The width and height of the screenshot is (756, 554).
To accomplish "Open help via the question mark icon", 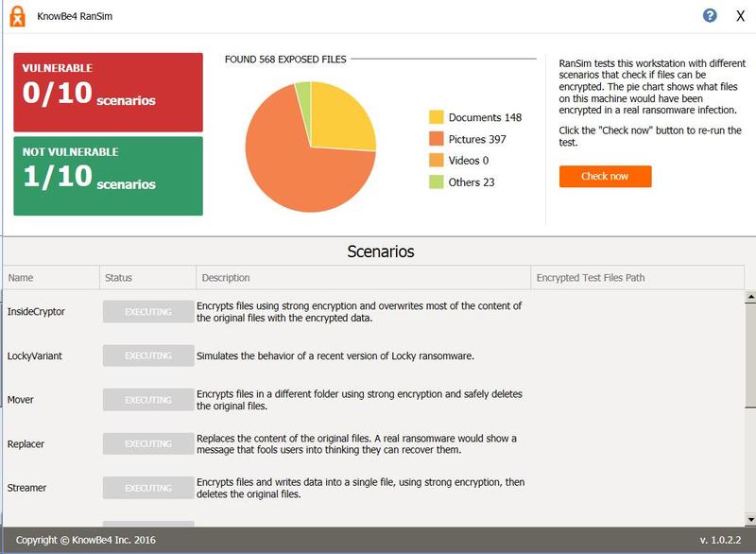I will click(710, 16).
